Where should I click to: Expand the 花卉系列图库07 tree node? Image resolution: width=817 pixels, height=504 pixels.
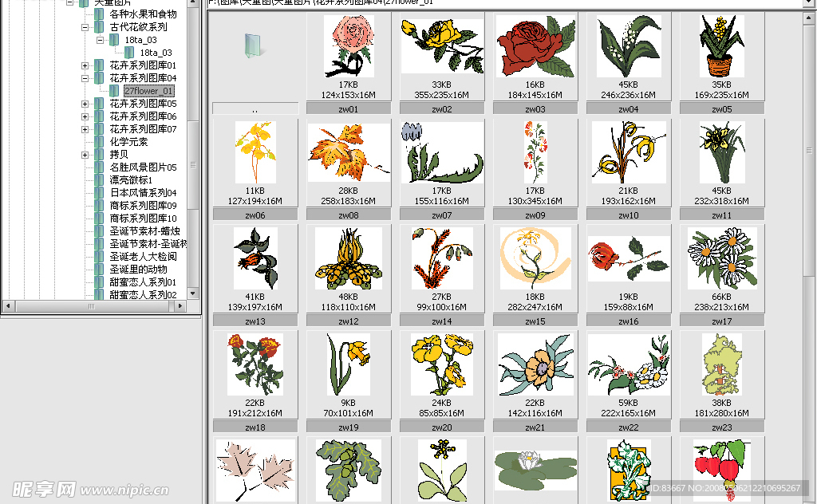[x=85, y=129]
